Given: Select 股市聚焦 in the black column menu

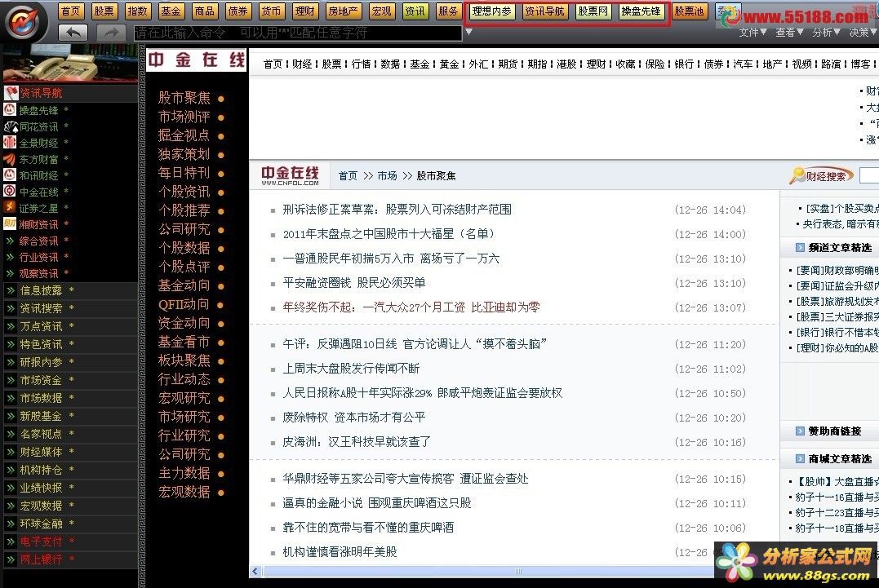Looking at the screenshot, I should [x=184, y=98].
